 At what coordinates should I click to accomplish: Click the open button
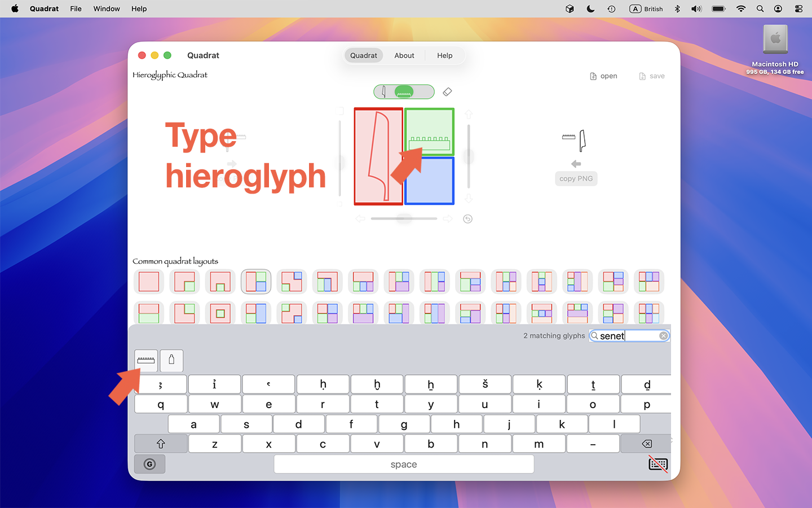tap(603, 76)
